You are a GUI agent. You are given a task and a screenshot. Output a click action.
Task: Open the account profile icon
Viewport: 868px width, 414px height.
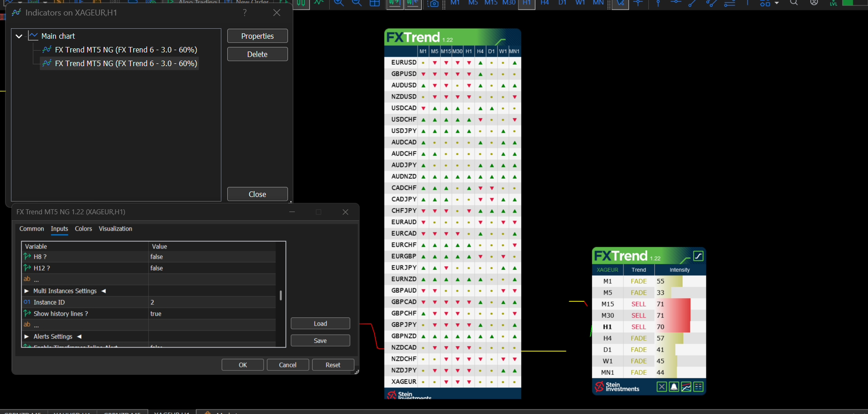(814, 3)
